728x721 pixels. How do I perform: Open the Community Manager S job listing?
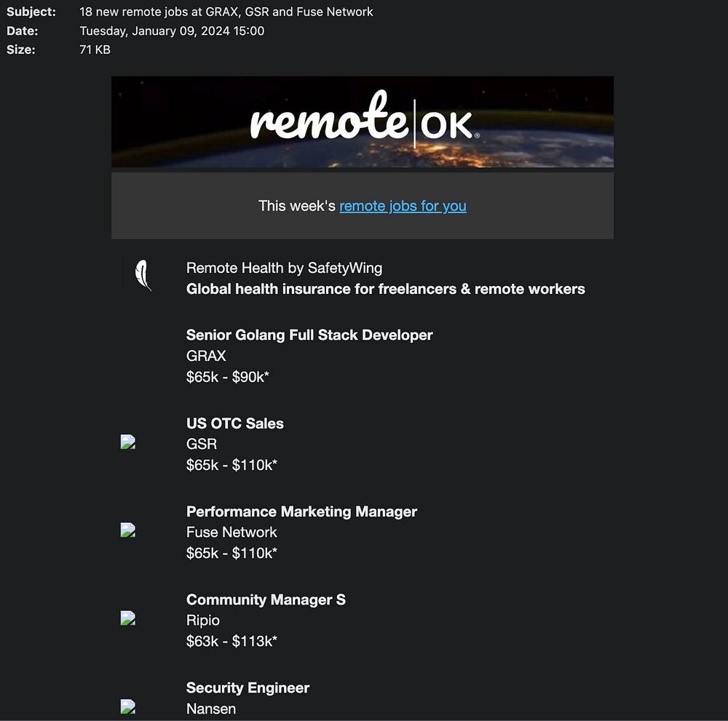(x=266, y=599)
